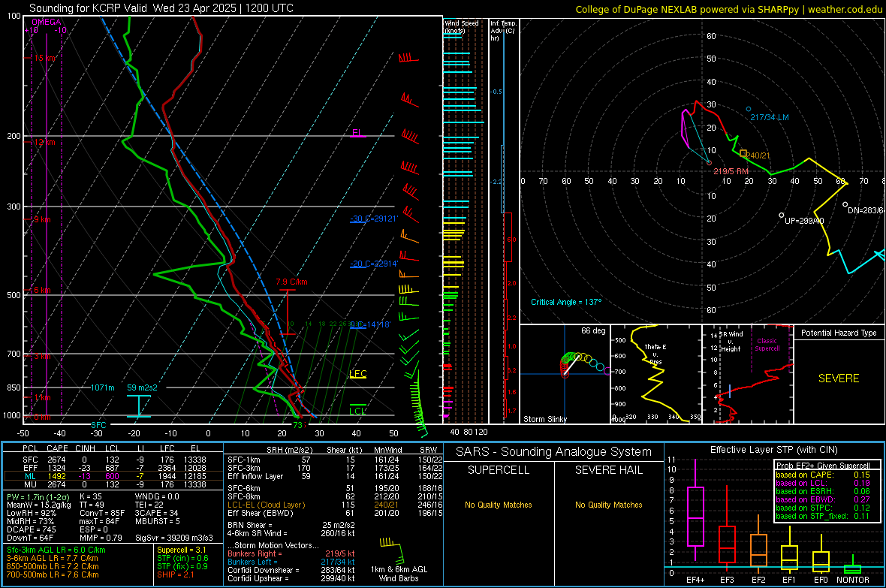Click the '-30 C=29121' temperature height label
Screen dimensions: 886x588
coord(374,219)
